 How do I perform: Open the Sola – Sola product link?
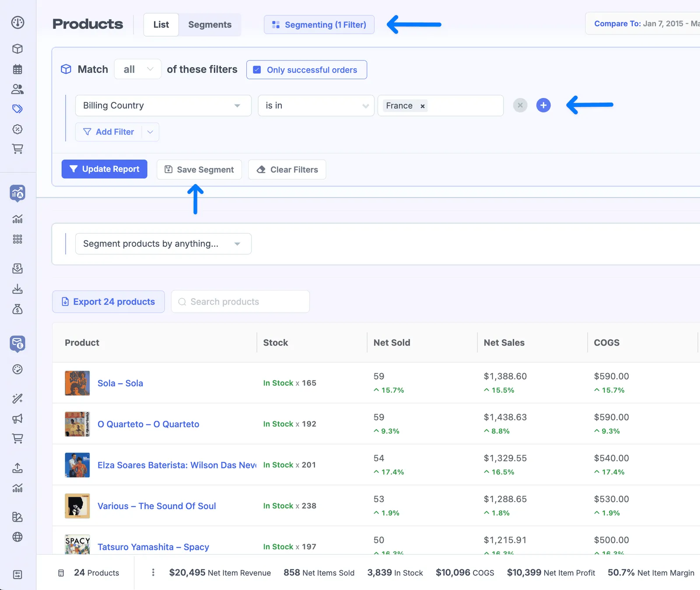click(120, 383)
